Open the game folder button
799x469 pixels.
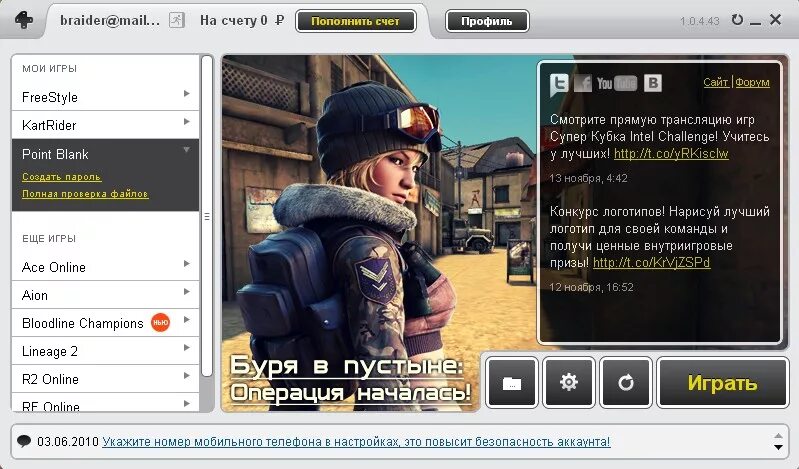512,383
